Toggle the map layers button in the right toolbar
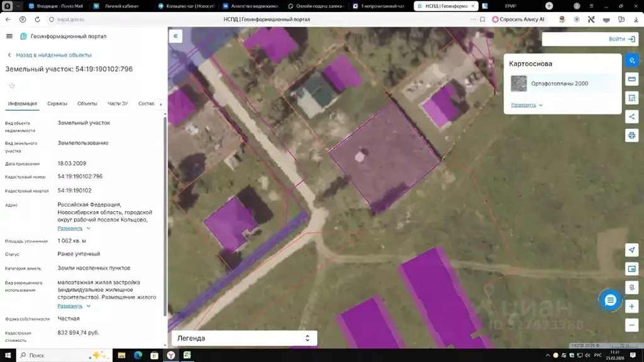The image size is (644, 362). point(632,60)
